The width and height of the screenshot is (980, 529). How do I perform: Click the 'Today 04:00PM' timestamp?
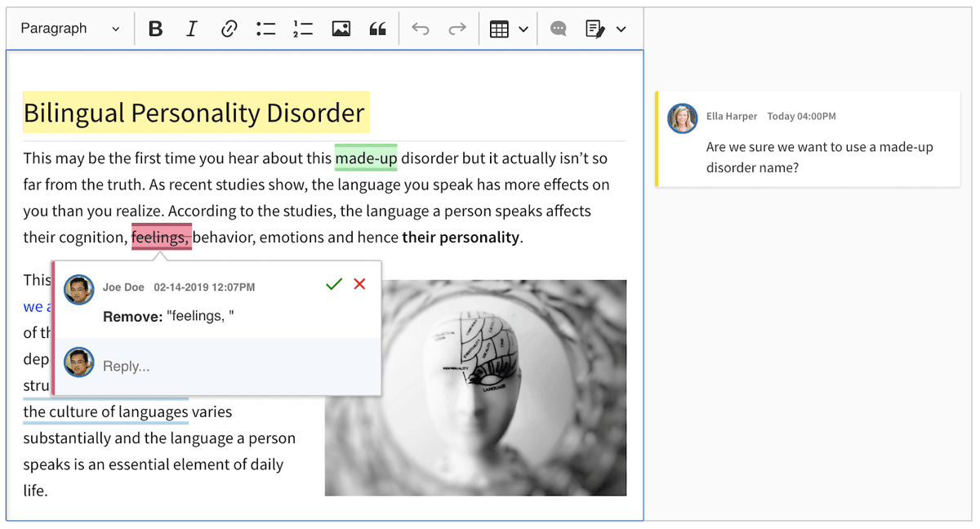[x=801, y=117]
